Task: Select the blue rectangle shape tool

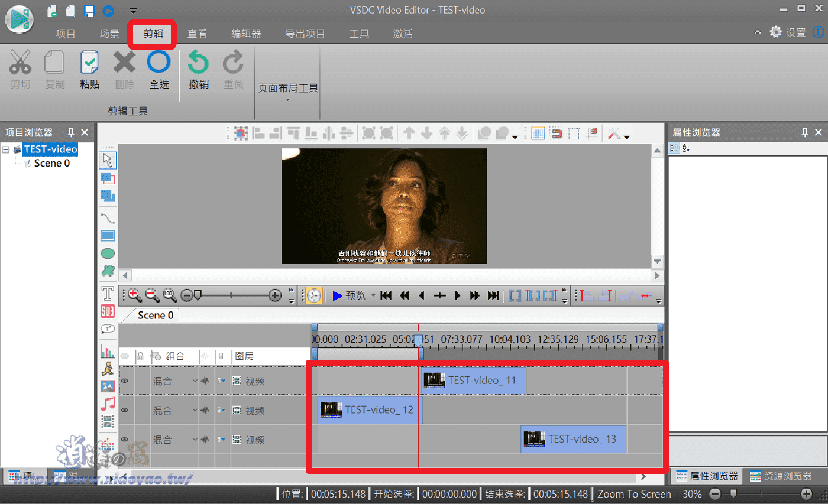Action: [108, 236]
